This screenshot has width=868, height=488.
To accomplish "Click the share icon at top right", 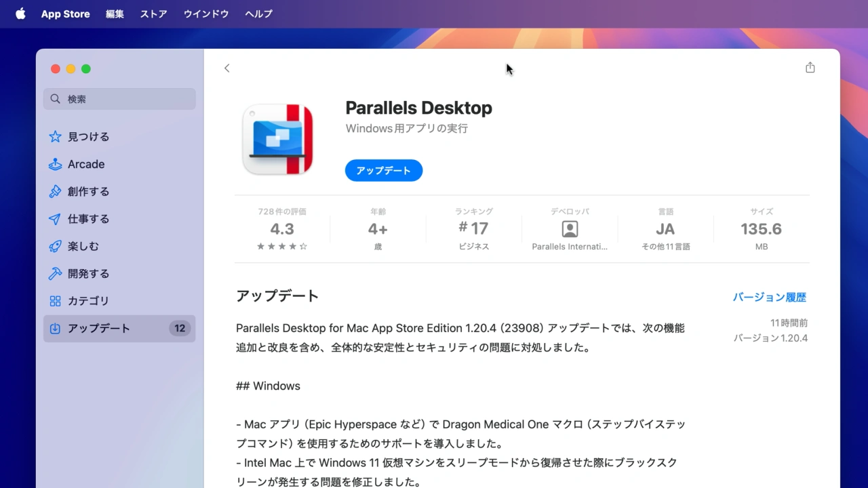I will point(810,68).
